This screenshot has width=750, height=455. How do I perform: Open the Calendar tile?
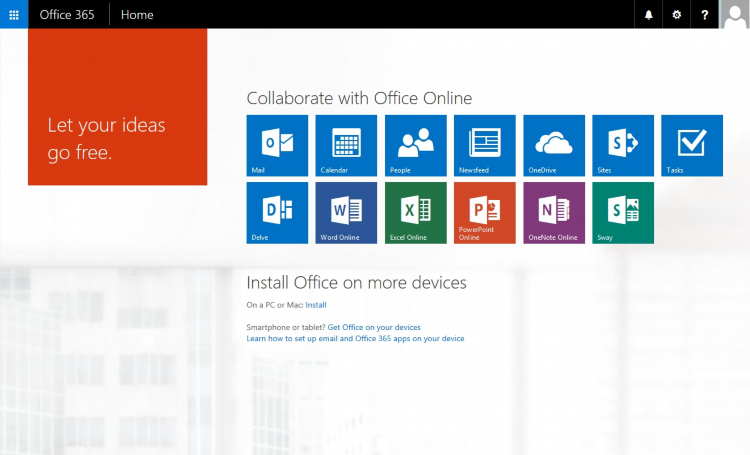346,145
